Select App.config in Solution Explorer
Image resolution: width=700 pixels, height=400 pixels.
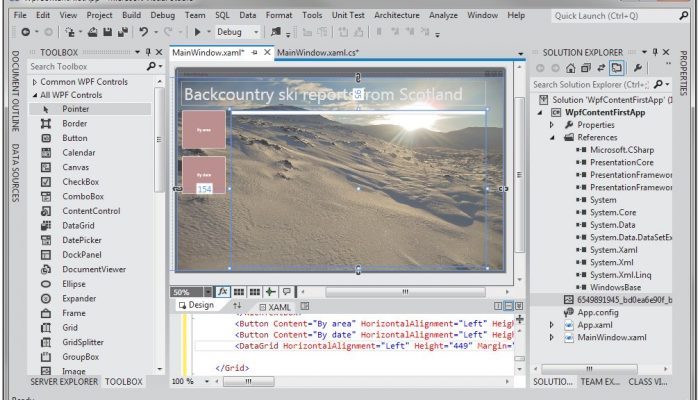tap(598, 312)
